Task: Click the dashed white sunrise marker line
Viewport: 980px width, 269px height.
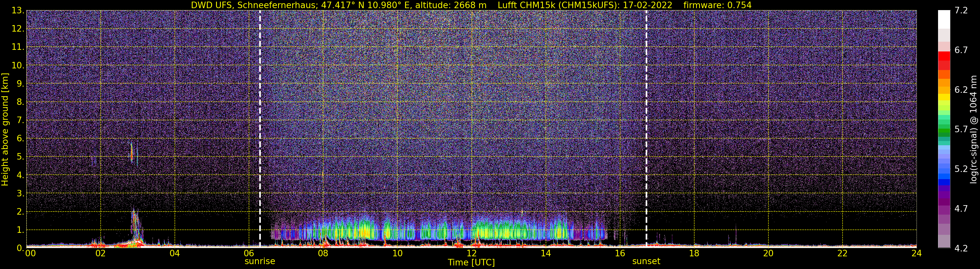Action: pos(260,129)
